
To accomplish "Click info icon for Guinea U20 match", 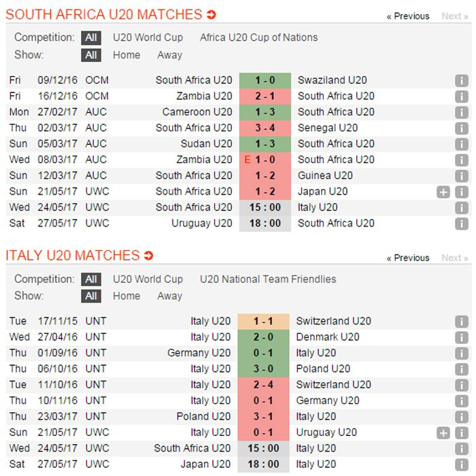I will coord(462,175).
